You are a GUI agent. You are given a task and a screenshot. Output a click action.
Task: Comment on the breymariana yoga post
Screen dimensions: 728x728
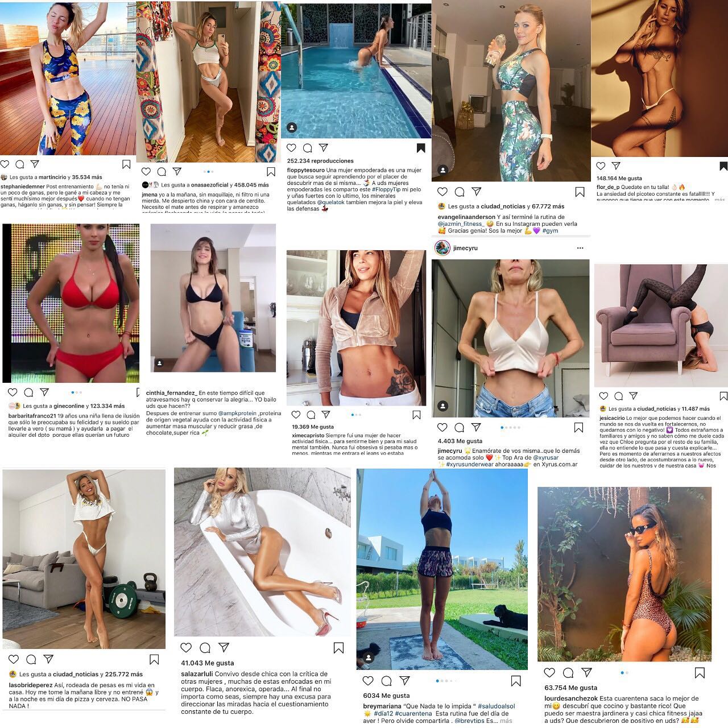point(386,681)
